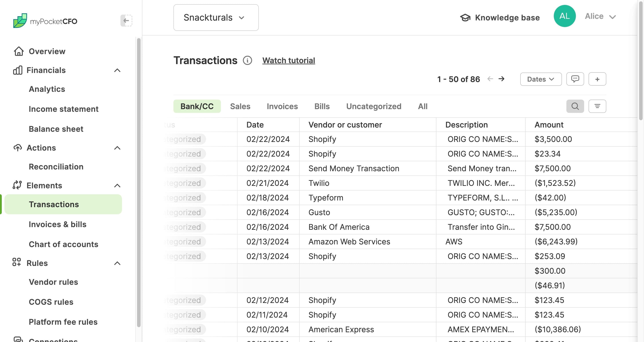Open the Watch tutorial link
644x342 pixels.
pos(289,61)
